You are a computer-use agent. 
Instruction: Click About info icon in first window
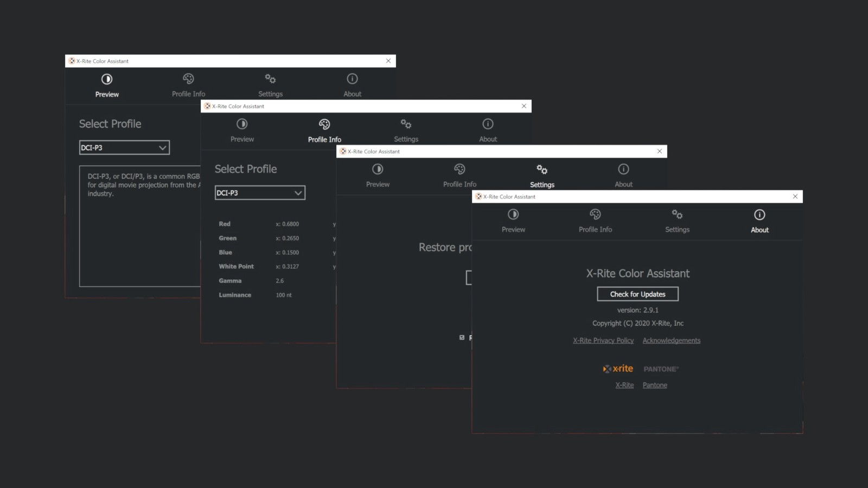tap(352, 79)
